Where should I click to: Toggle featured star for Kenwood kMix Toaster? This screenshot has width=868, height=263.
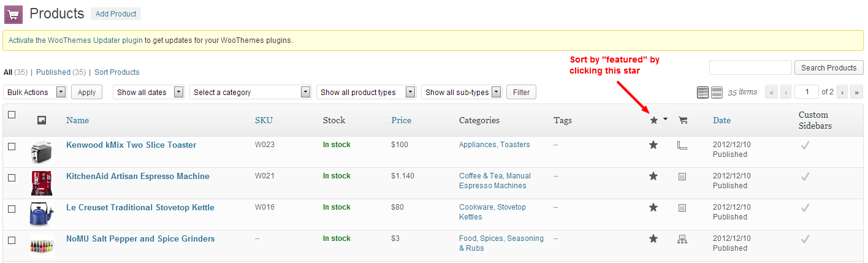(x=653, y=145)
